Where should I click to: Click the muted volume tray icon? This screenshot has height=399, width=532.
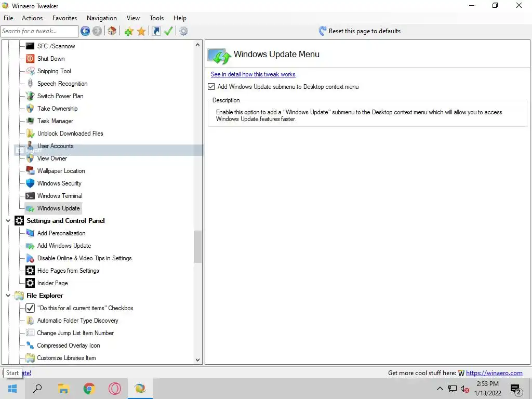(465, 389)
